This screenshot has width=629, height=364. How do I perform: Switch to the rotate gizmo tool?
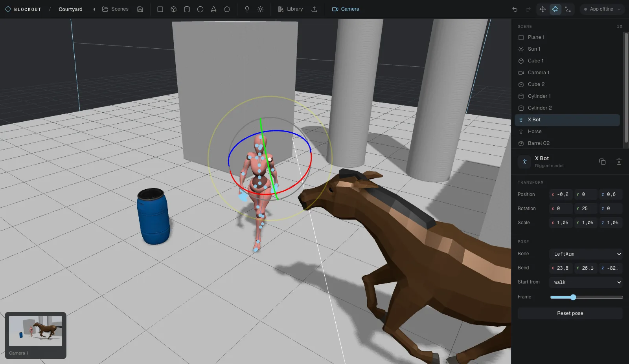click(555, 9)
